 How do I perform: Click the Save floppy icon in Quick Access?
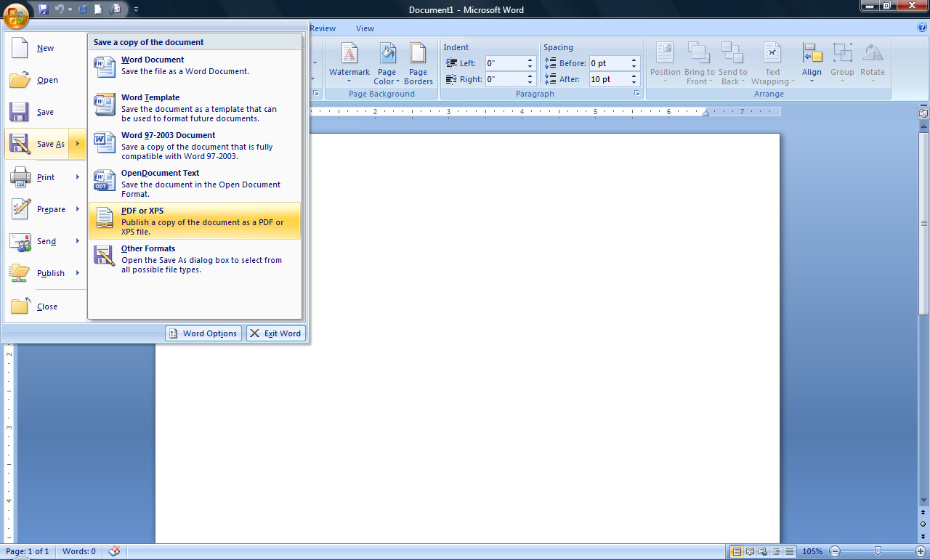point(44,9)
